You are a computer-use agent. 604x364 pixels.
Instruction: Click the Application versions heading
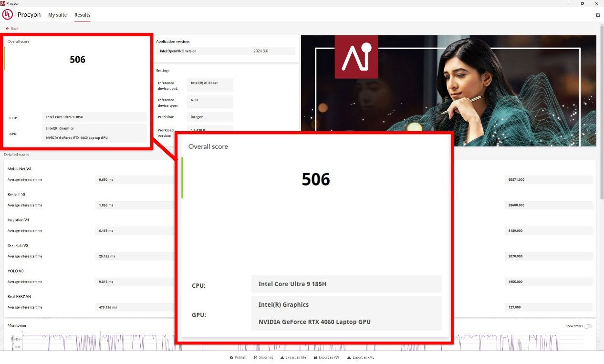pos(173,42)
